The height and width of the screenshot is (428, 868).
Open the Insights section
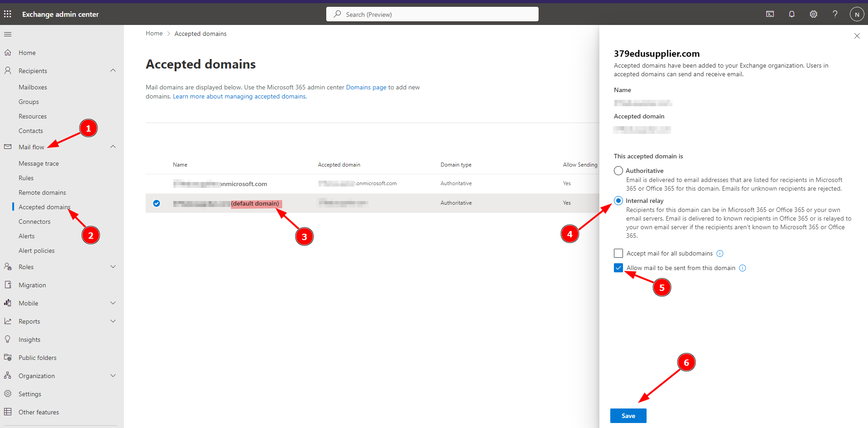(29, 339)
